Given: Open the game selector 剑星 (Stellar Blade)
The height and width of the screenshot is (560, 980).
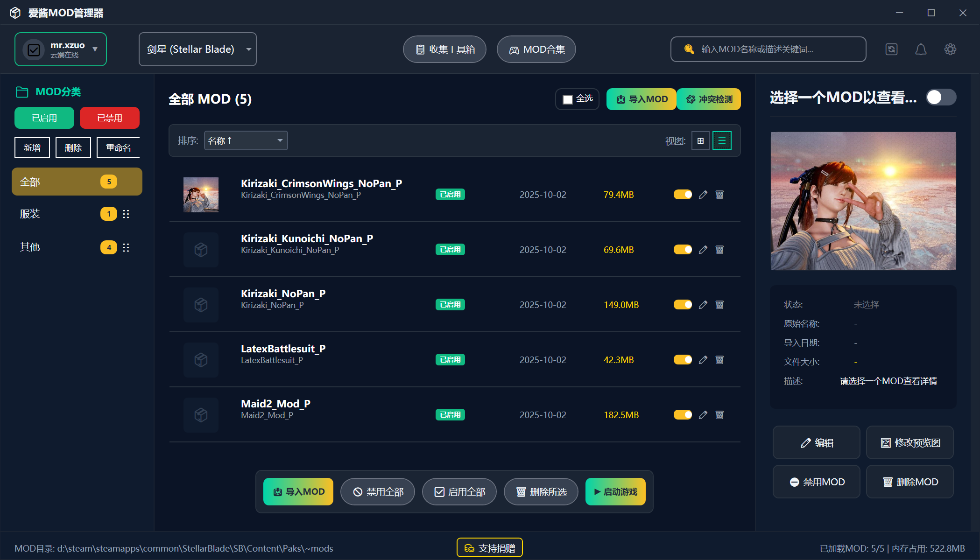Looking at the screenshot, I should [197, 49].
